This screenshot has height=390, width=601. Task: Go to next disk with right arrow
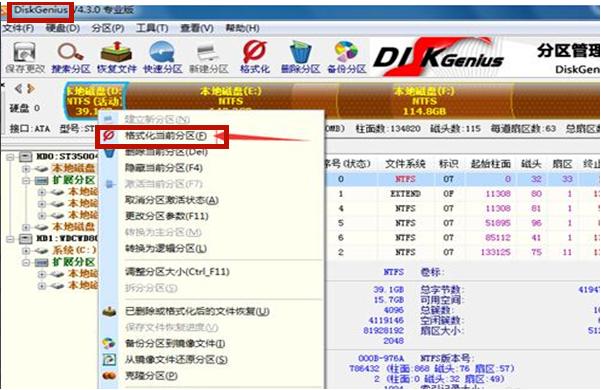pyautogui.click(x=31, y=89)
